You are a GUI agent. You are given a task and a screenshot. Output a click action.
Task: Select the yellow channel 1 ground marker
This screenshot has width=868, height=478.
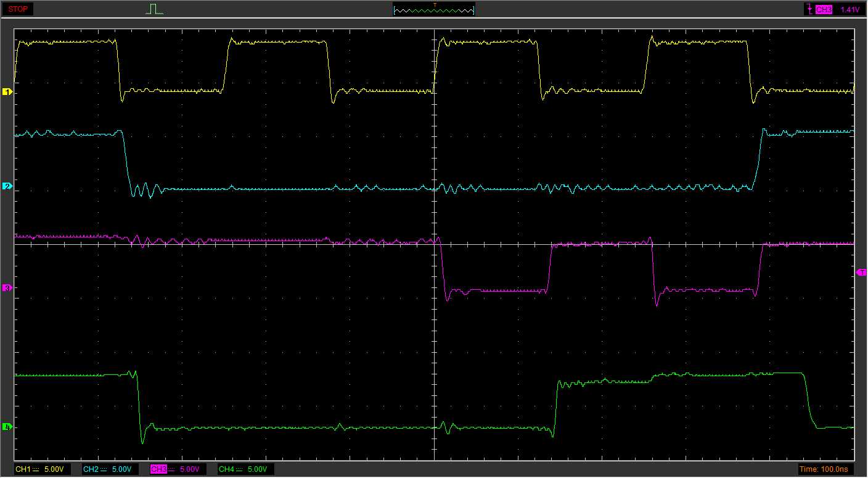coord(7,92)
